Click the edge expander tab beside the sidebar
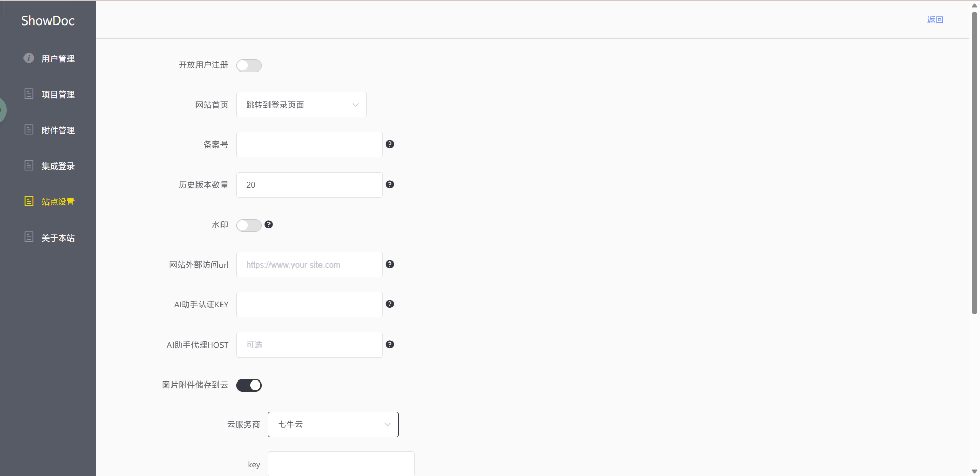The width and height of the screenshot is (980, 476). 3,110
